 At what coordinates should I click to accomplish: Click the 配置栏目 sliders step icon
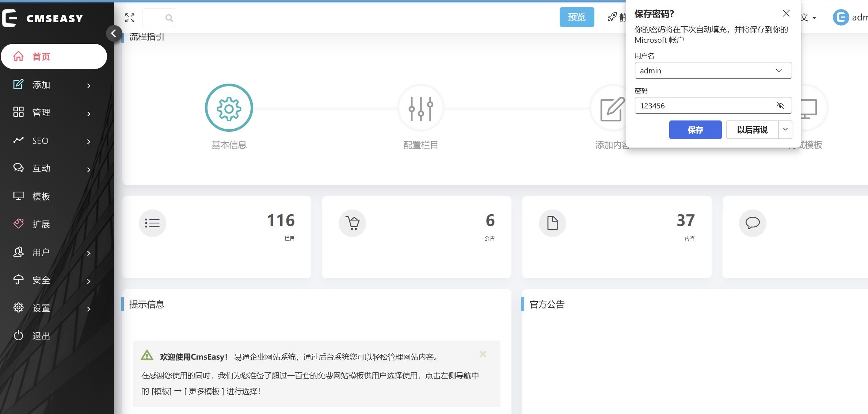(420, 108)
